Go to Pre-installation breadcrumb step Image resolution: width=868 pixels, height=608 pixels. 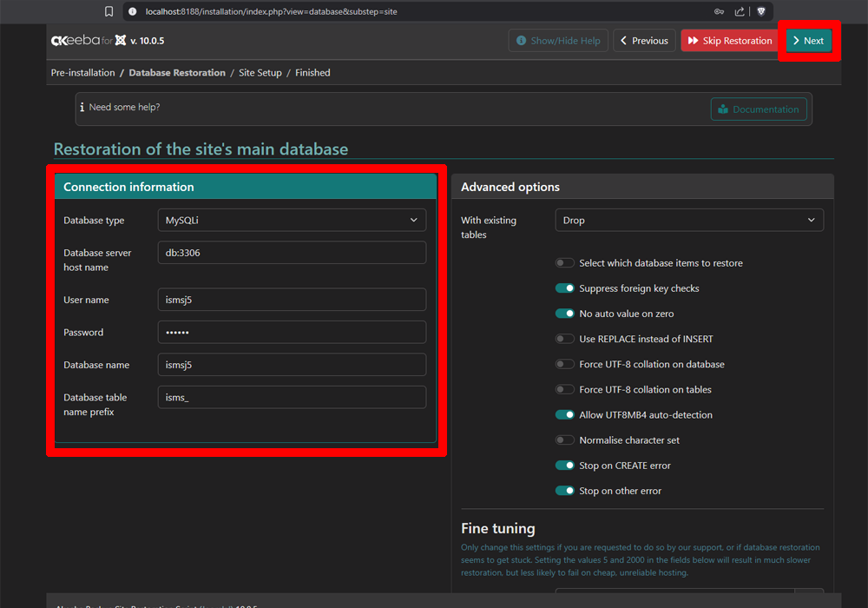(x=82, y=73)
